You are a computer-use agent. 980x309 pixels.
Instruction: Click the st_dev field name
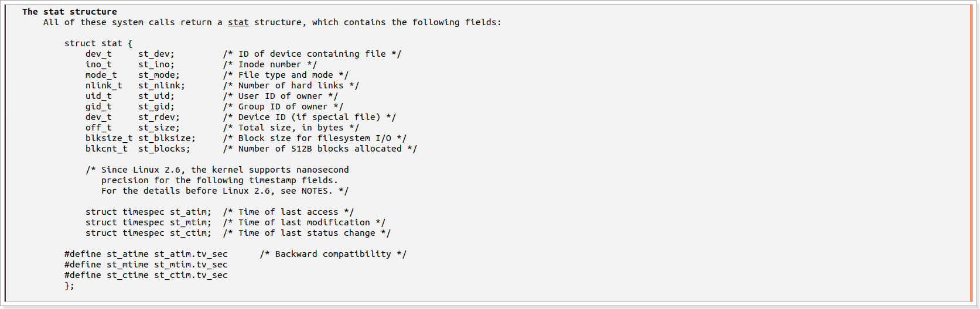click(x=156, y=54)
